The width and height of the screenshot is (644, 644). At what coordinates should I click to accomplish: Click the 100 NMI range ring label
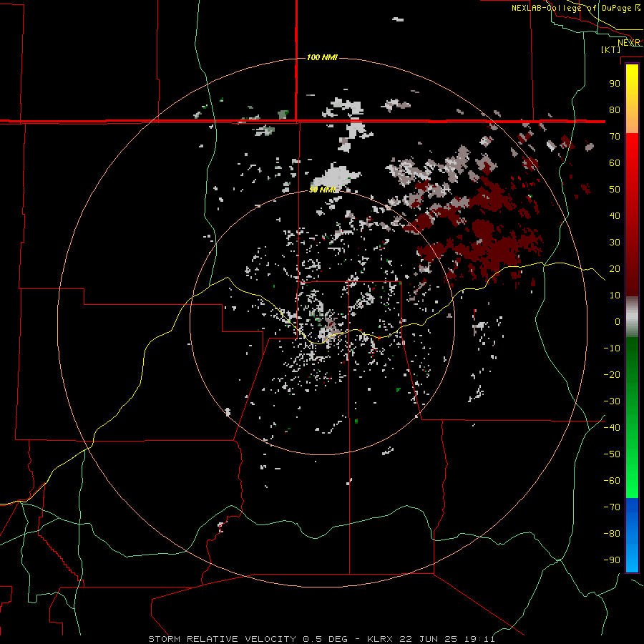click(322, 57)
